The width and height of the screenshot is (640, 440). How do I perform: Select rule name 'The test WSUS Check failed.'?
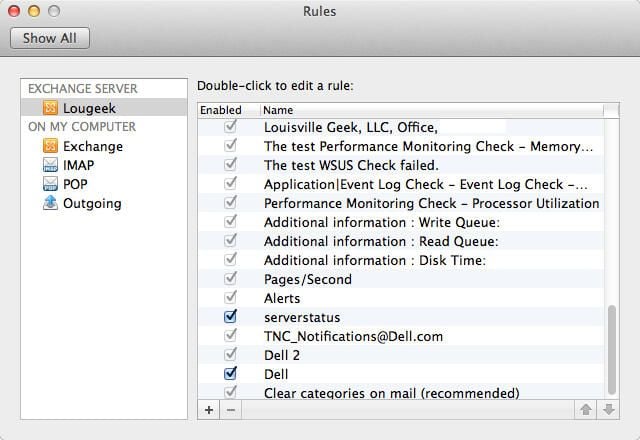coord(351,165)
